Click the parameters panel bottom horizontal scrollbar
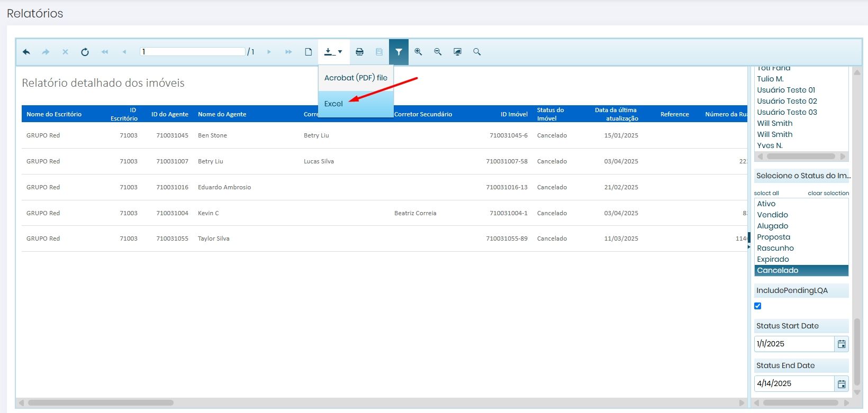 pos(801,403)
